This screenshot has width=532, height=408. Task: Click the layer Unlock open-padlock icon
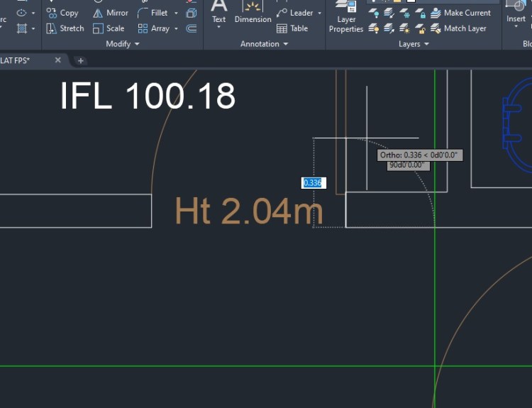[421, 28]
